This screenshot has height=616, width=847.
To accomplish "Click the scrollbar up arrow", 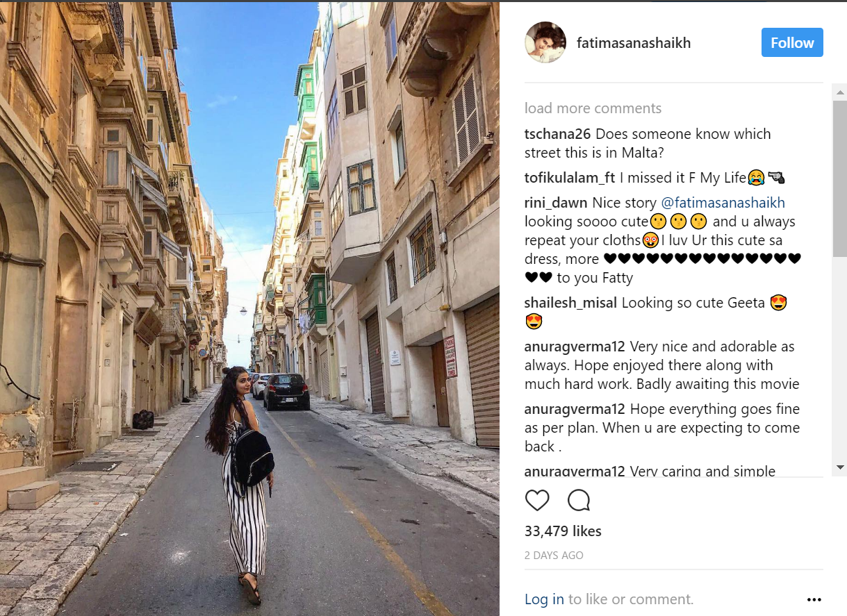I will coord(840,92).
